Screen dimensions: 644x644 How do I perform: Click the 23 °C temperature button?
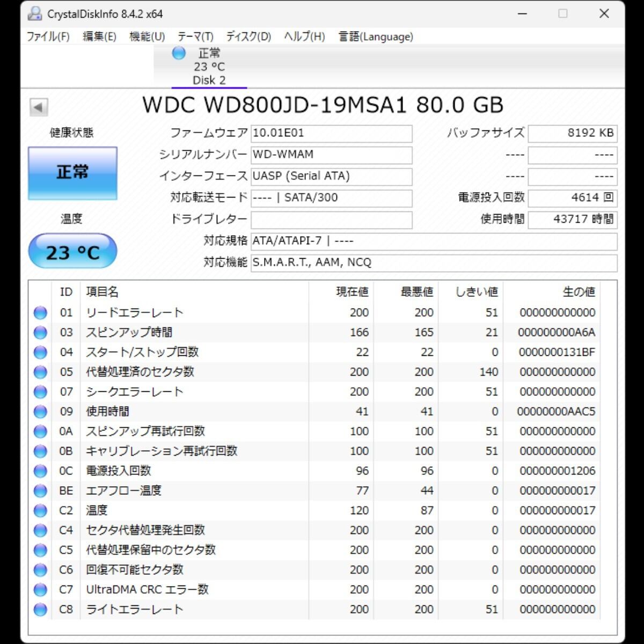tap(72, 251)
